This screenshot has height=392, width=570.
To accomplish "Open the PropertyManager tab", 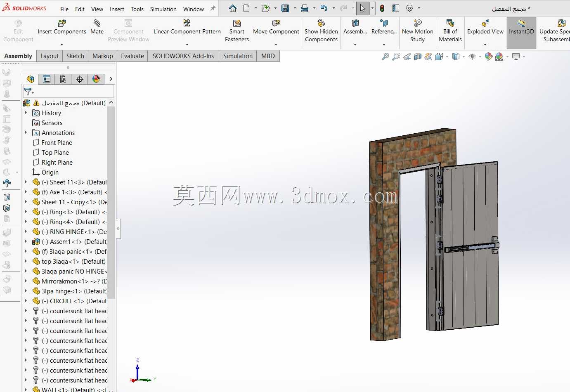I will click(x=47, y=79).
